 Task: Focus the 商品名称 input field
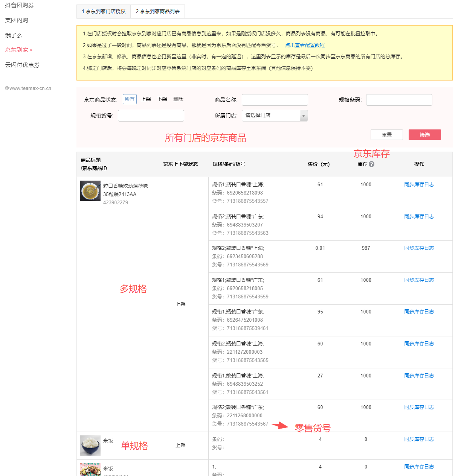click(x=275, y=100)
